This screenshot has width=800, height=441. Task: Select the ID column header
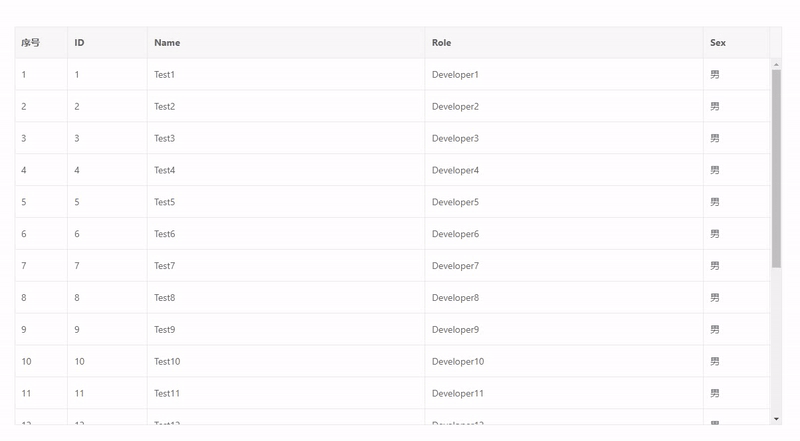pyautogui.click(x=79, y=43)
